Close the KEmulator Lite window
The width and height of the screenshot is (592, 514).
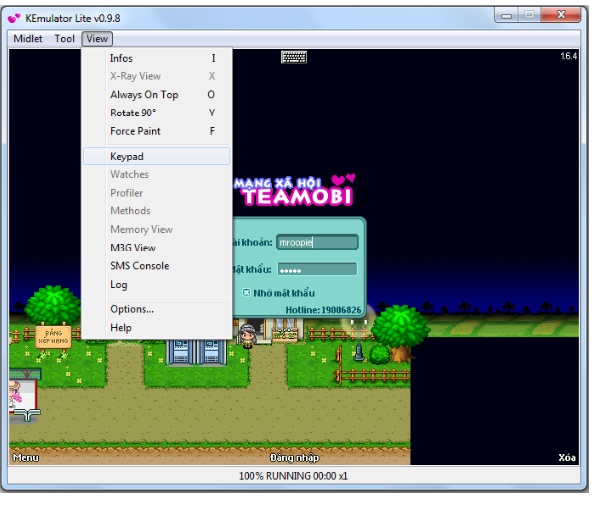coord(561,15)
